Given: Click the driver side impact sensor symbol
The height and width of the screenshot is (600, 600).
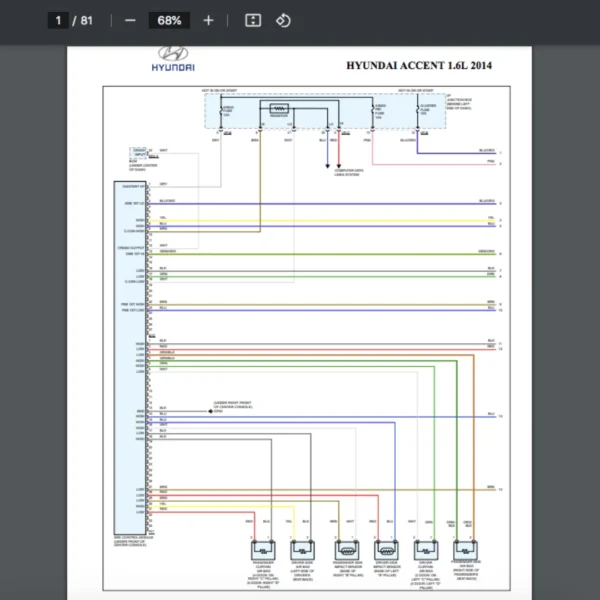Looking at the screenshot, I should click(386, 549).
